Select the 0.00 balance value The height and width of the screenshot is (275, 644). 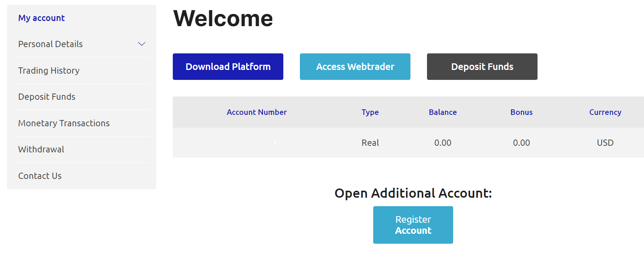443,143
